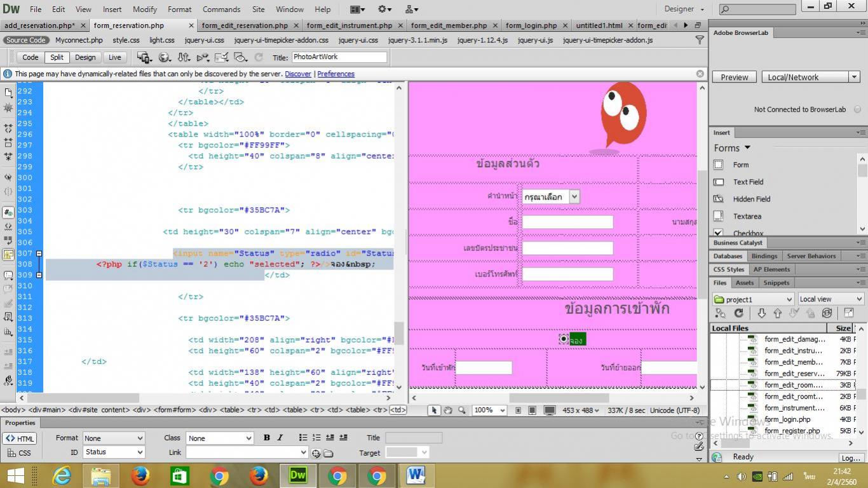Filter related files with funnel icon

[x=700, y=39]
